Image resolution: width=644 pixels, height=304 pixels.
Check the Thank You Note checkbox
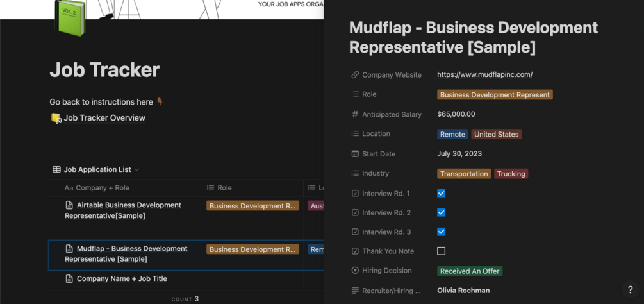pyautogui.click(x=441, y=251)
